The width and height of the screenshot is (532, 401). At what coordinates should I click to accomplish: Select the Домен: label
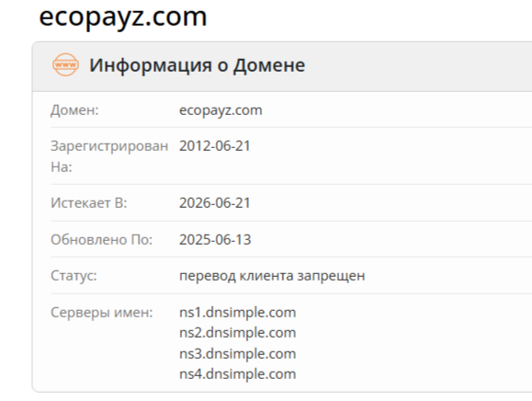[74, 110]
